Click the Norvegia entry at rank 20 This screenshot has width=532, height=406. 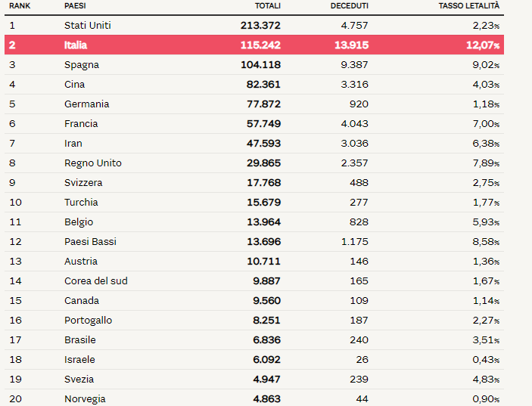tap(85, 399)
